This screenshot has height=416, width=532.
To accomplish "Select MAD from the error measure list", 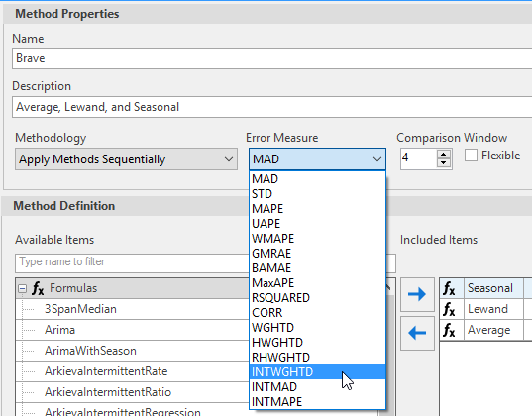I will pyautogui.click(x=317, y=179).
